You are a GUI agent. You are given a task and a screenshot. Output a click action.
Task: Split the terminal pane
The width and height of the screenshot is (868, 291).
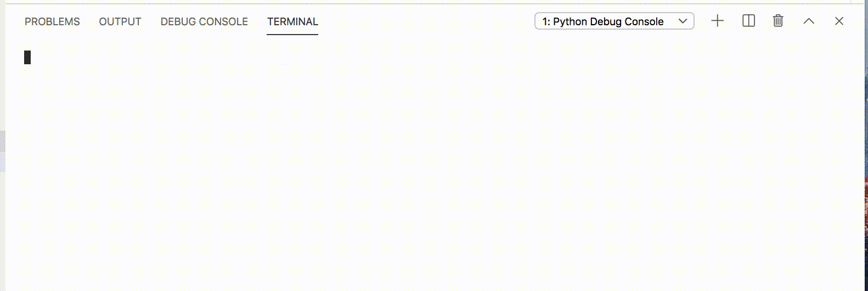pos(748,21)
